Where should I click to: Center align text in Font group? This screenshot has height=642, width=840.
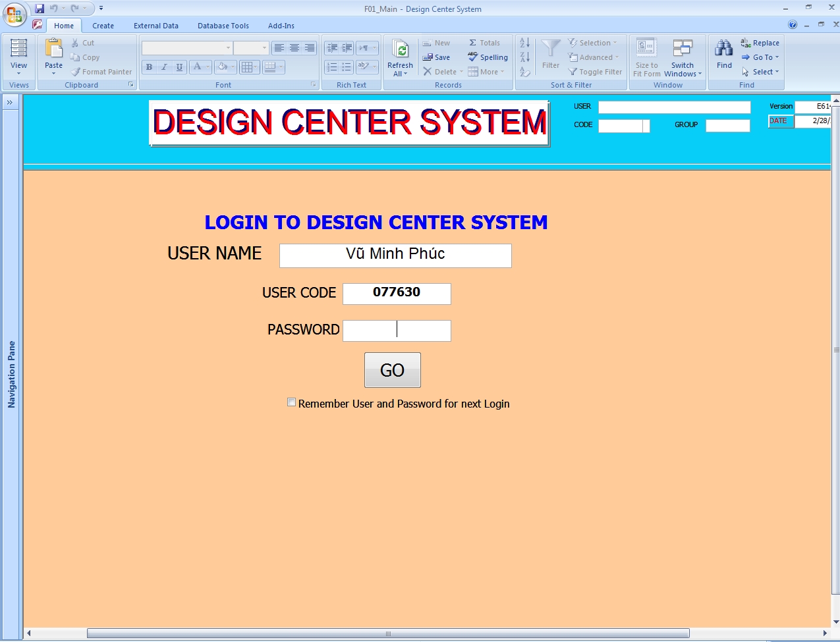(x=294, y=48)
